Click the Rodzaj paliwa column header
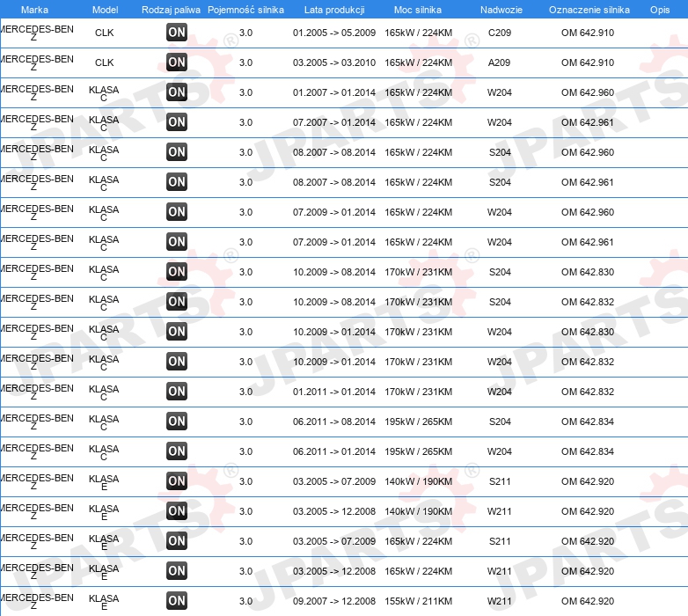688x616 pixels. click(x=171, y=10)
